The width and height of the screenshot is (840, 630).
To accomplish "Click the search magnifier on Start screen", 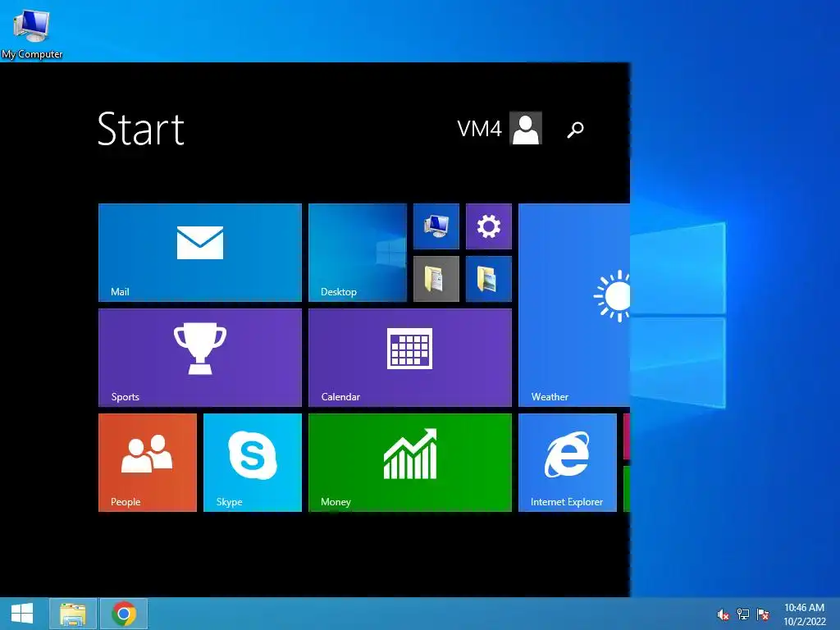I will [x=575, y=129].
